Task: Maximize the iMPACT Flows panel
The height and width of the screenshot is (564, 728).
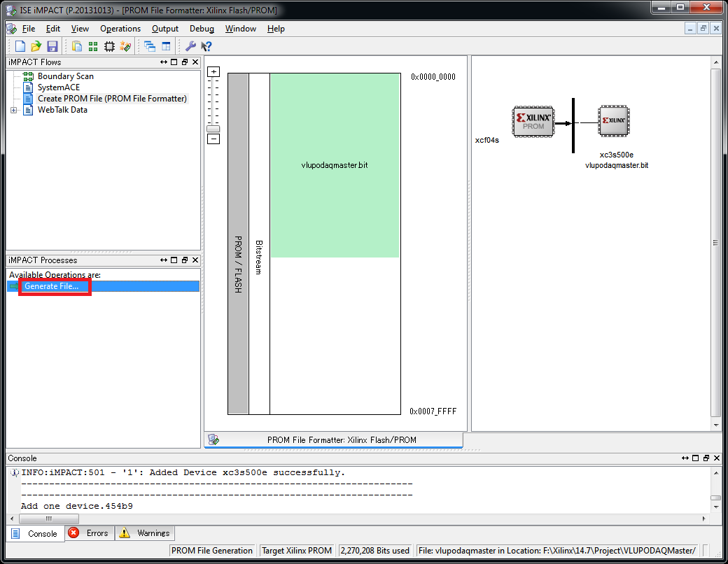Action: [x=174, y=62]
